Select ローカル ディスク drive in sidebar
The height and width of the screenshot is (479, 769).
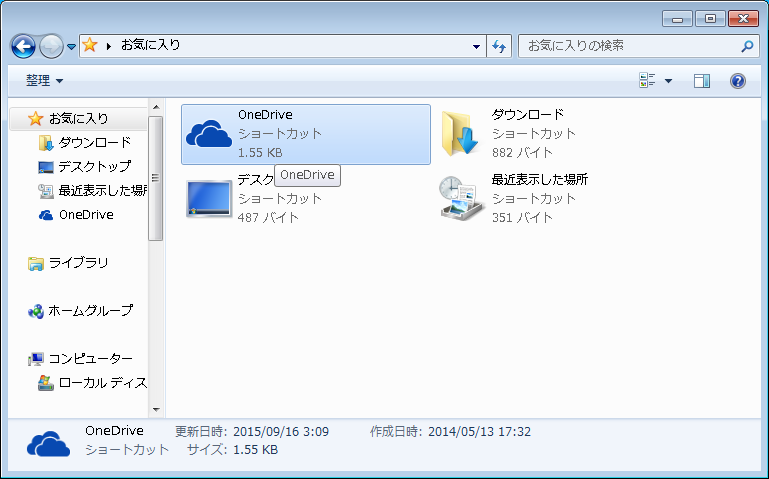pyautogui.click(x=92, y=383)
